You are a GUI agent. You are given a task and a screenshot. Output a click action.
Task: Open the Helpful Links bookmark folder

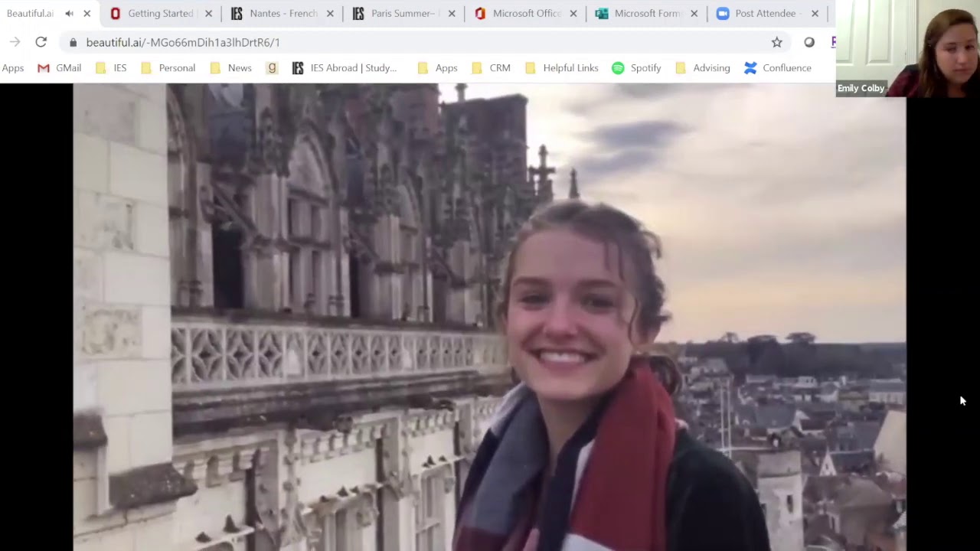(562, 68)
